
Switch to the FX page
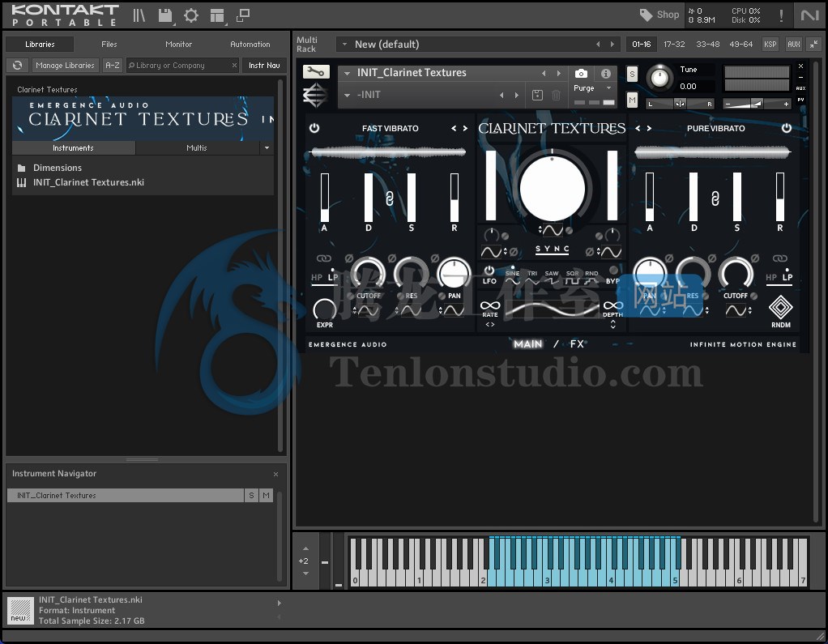(x=577, y=344)
